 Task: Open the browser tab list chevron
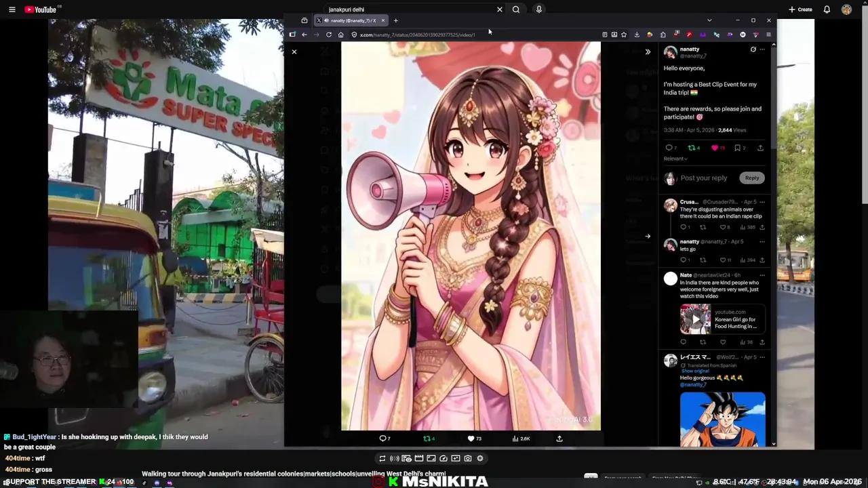click(x=709, y=20)
